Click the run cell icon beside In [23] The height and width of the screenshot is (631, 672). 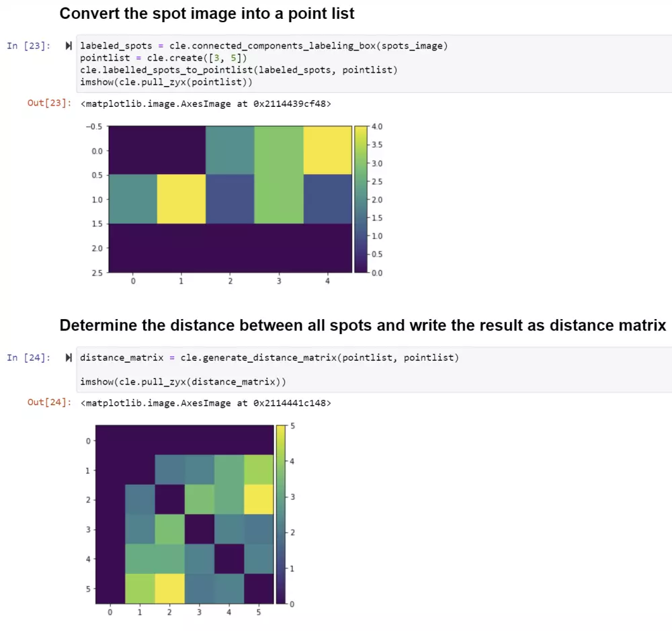click(x=69, y=46)
